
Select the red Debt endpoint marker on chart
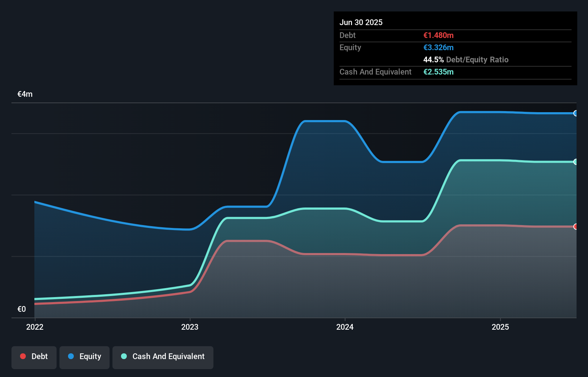(x=575, y=227)
